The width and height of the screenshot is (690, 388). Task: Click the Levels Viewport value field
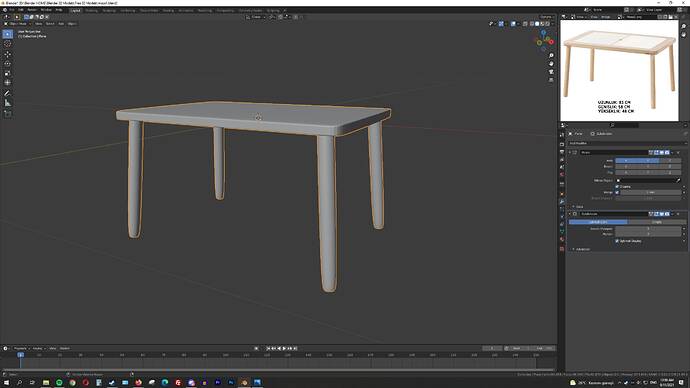[648, 229]
